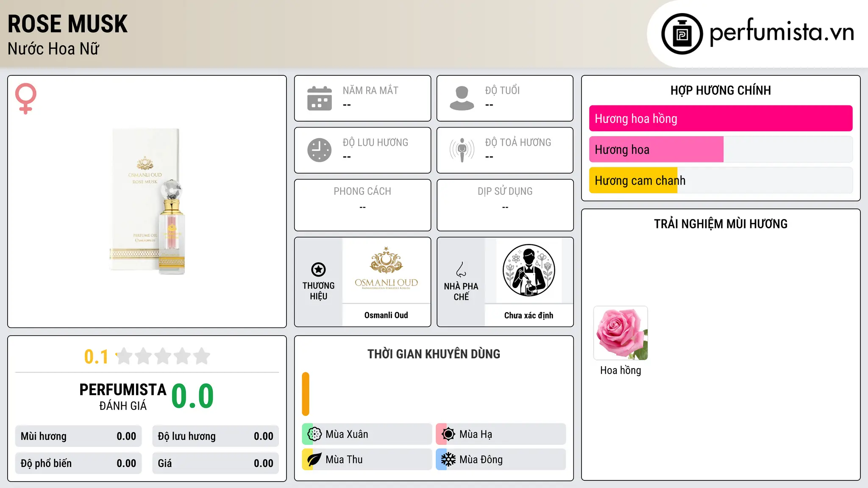Click the Nước Hoa Nữ subtitle
The width and height of the screenshot is (868, 488).
point(53,49)
